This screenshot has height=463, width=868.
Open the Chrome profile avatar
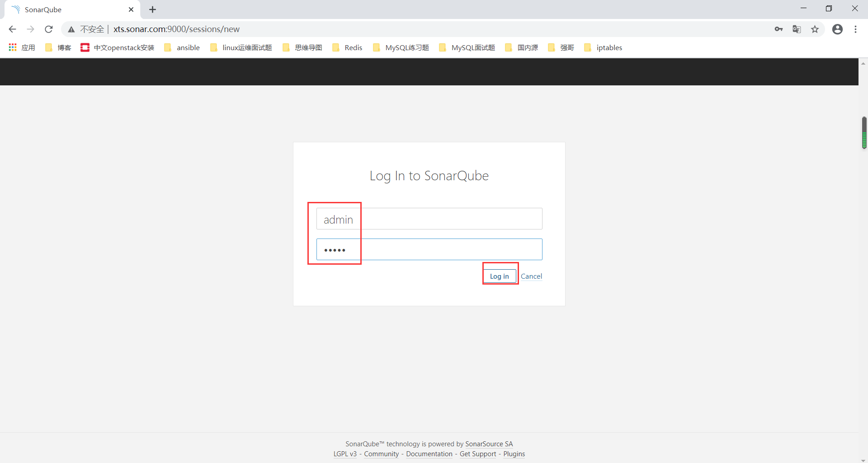click(837, 29)
